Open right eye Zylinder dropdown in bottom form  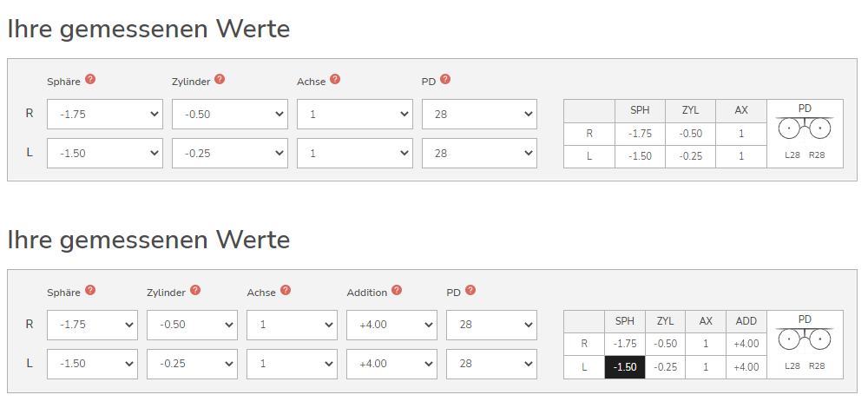coord(192,325)
